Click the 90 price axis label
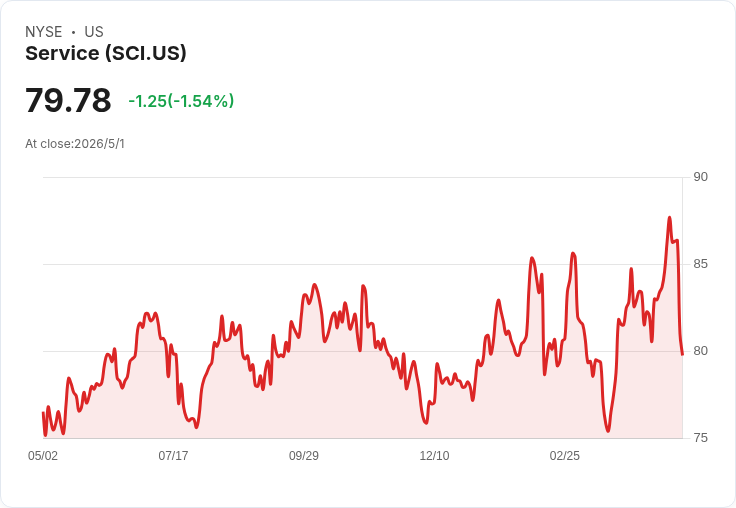The image size is (736, 508). (700, 177)
